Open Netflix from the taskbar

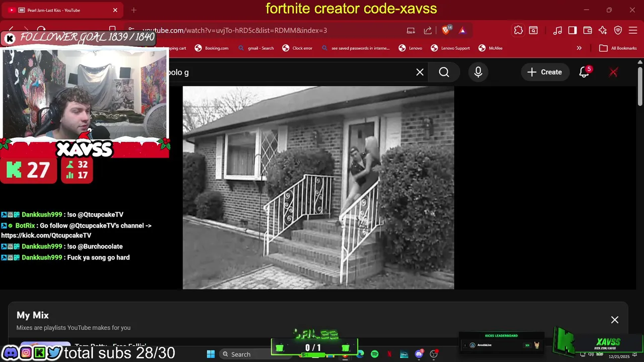[389, 354]
